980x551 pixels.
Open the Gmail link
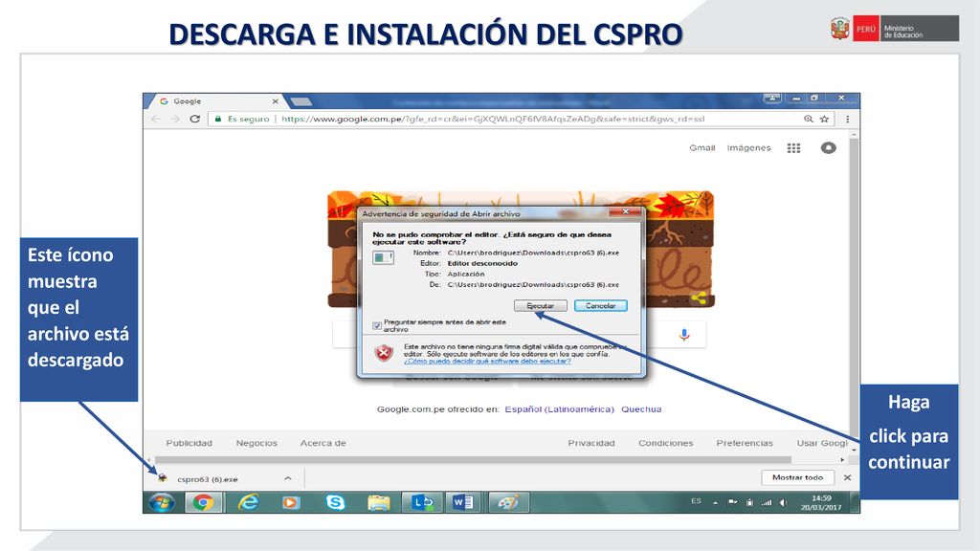pyautogui.click(x=702, y=148)
